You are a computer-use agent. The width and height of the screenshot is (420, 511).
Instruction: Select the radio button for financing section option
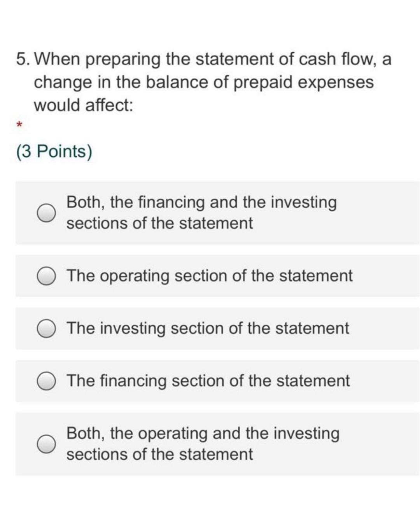click(x=46, y=381)
